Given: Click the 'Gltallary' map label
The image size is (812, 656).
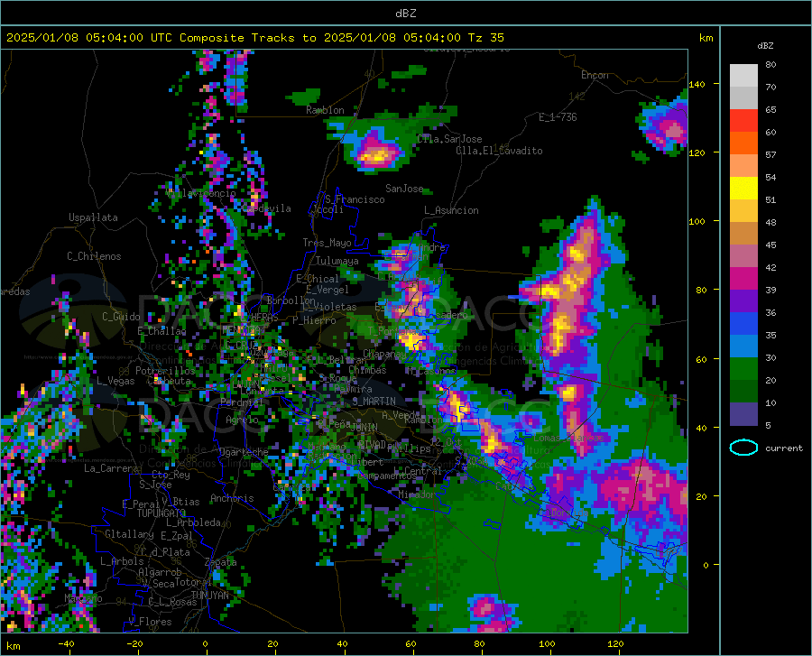Looking at the screenshot, I should (x=129, y=534).
